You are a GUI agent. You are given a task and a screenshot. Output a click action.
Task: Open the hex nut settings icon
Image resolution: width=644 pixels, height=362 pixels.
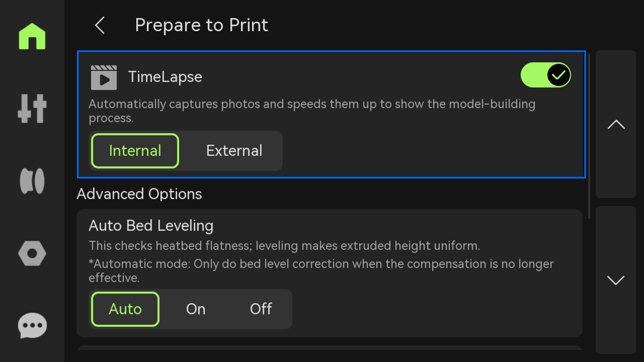pyautogui.click(x=32, y=253)
